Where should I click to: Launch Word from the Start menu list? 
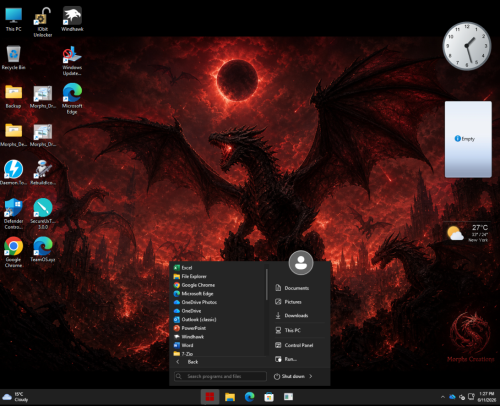(219, 345)
